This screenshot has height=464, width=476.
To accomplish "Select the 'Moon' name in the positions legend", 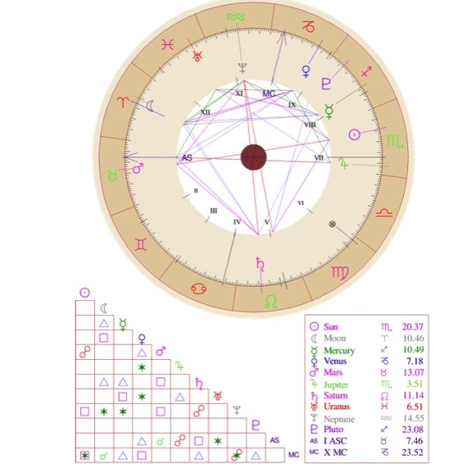I will [335, 338].
